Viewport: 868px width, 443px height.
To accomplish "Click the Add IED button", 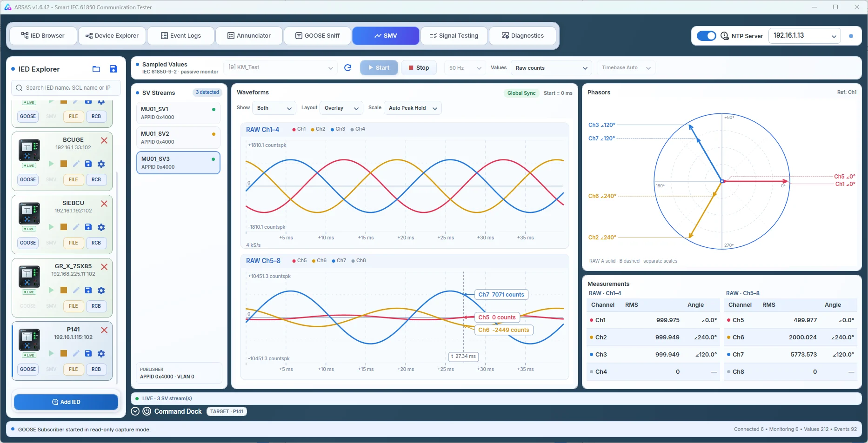I will pos(66,402).
